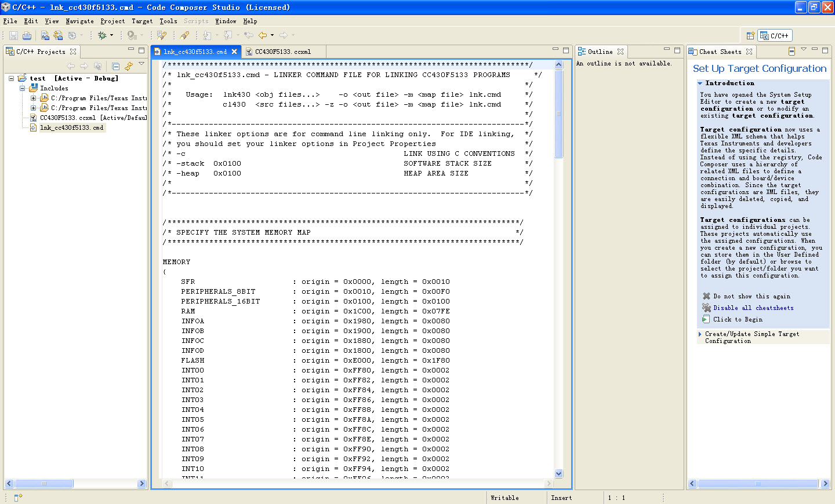Click the Open Perspective icon

tap(750, 35)
